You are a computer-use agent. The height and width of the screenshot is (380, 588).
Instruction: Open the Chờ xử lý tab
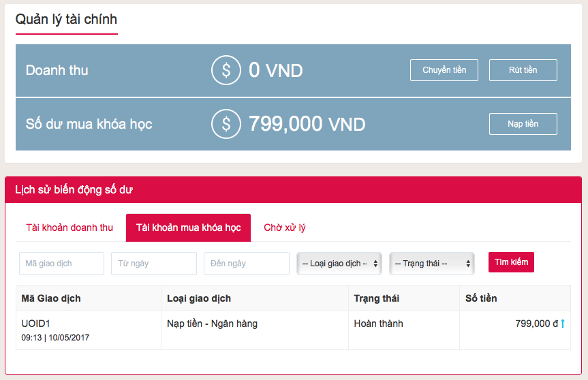coord(285,227)
